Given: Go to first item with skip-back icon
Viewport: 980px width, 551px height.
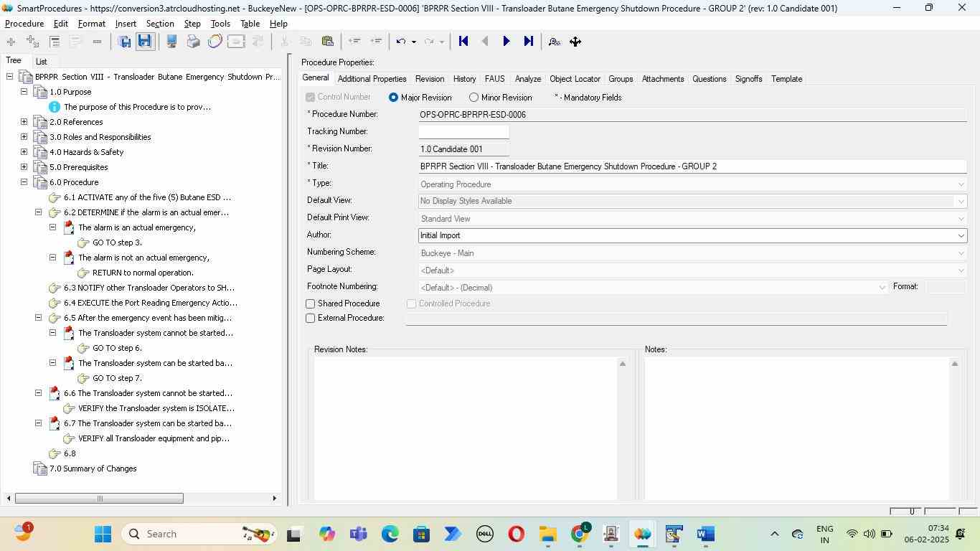Looking at the screenshot, I should click(x=463, y=42).
